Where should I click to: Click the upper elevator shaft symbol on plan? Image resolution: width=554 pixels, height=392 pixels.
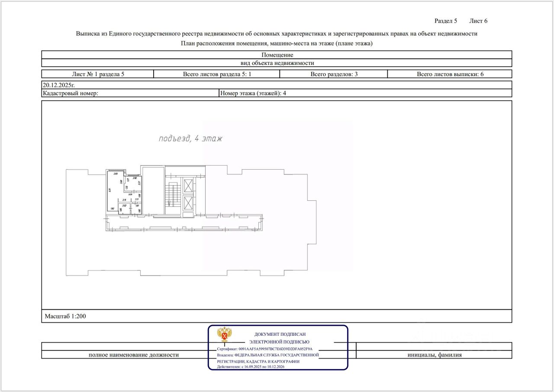point(189,186)
